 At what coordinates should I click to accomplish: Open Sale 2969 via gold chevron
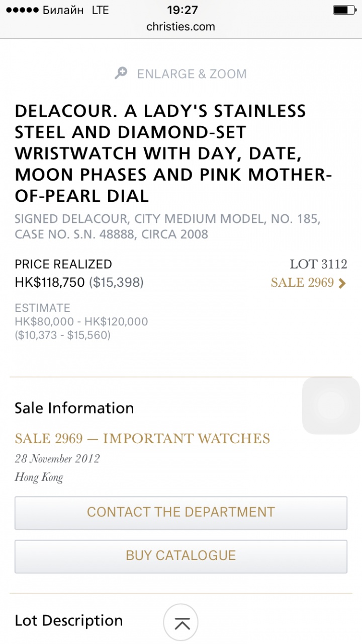tap(342, 283)
